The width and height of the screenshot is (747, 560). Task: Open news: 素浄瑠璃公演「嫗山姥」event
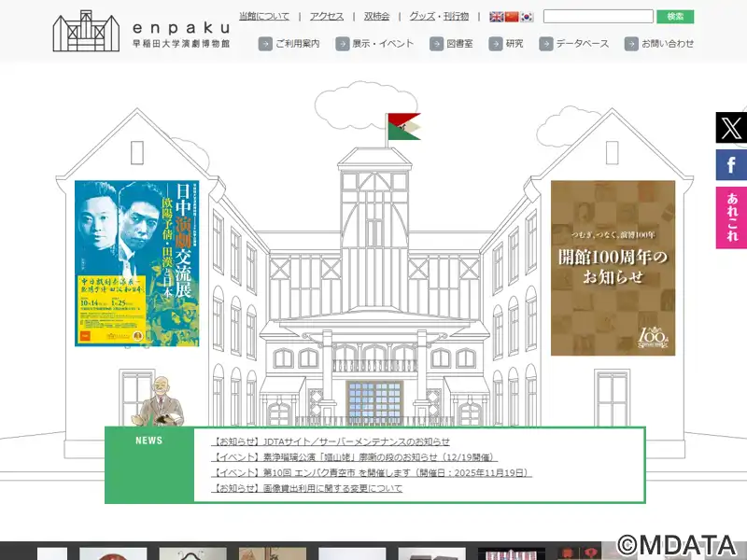(354, 457)
